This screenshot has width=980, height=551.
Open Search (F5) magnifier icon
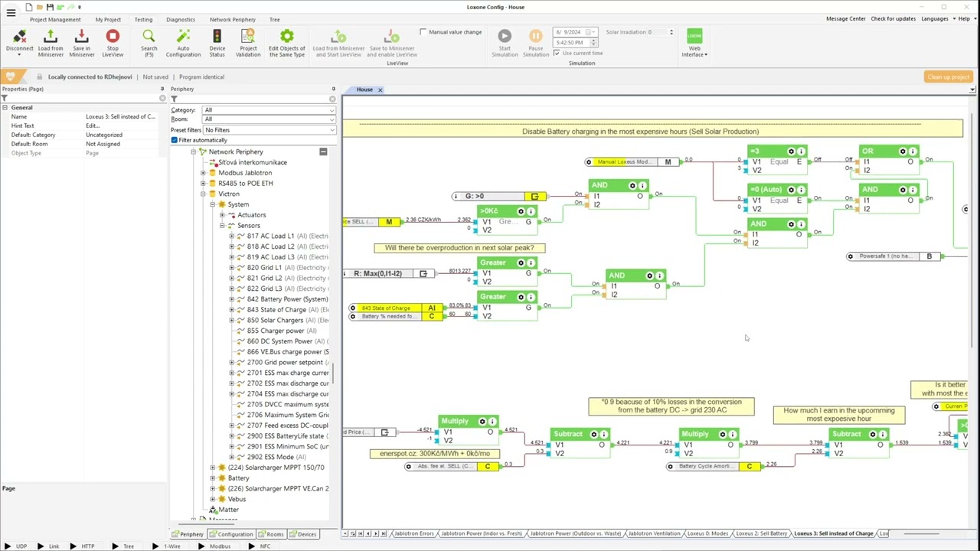149,36
